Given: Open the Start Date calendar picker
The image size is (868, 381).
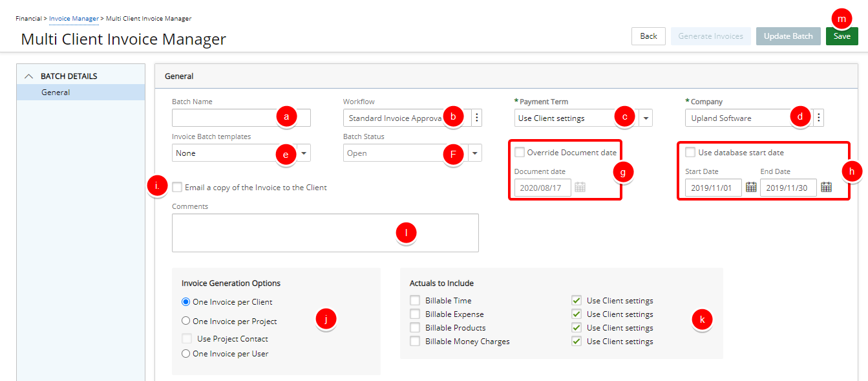Looking at the screenshot, I should click(751, 187).
